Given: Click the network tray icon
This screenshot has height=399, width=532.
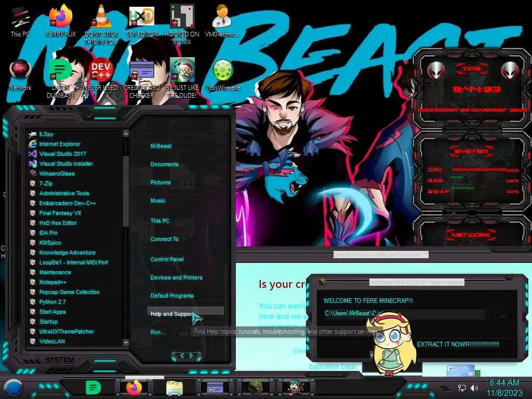Looking at the screenshot, I should tap(461, 388).
